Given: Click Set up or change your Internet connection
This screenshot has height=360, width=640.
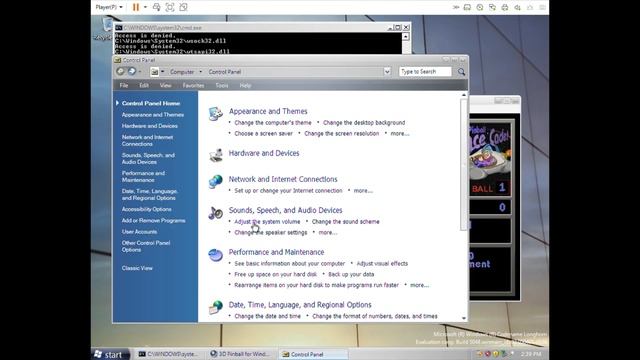Looking at the screenshot, I should click(x=288, y=191).
